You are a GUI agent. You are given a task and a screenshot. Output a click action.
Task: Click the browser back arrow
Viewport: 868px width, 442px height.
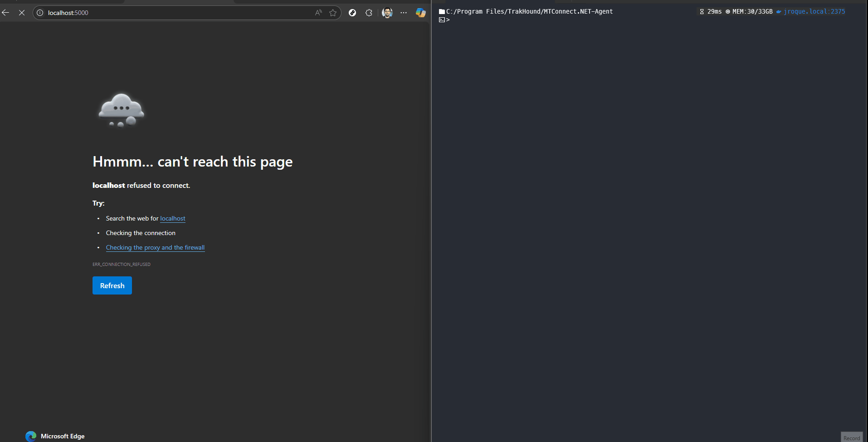(5, 13)
